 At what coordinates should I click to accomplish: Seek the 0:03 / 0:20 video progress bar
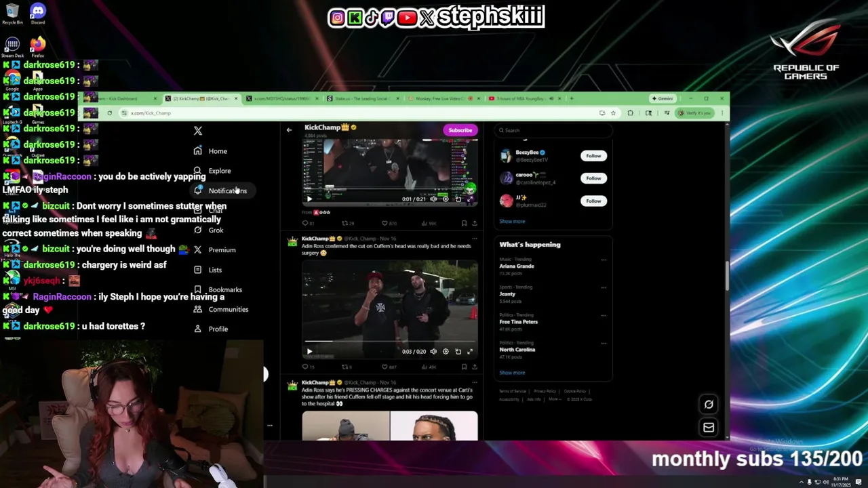click(390, 342)
